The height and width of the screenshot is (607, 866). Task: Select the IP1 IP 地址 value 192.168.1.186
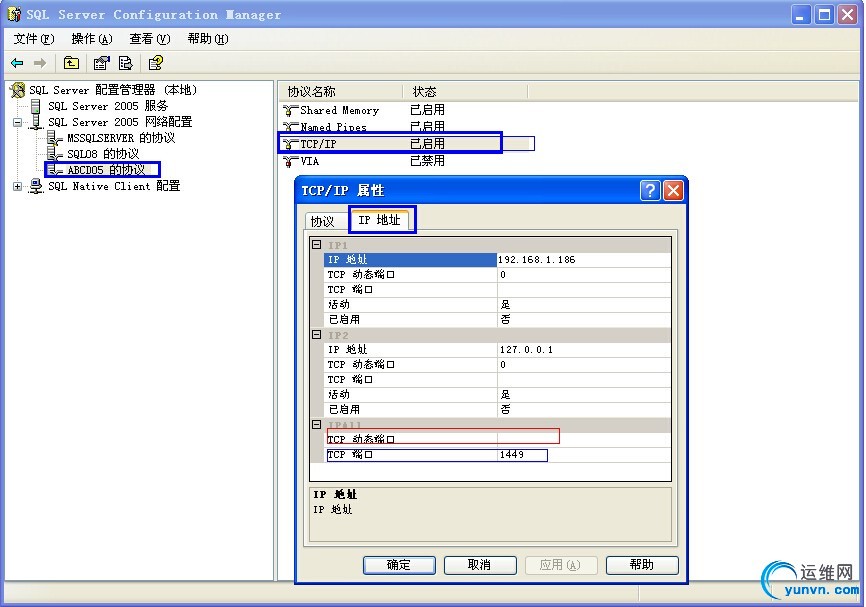pyautogui.click(x=584, y=260)
